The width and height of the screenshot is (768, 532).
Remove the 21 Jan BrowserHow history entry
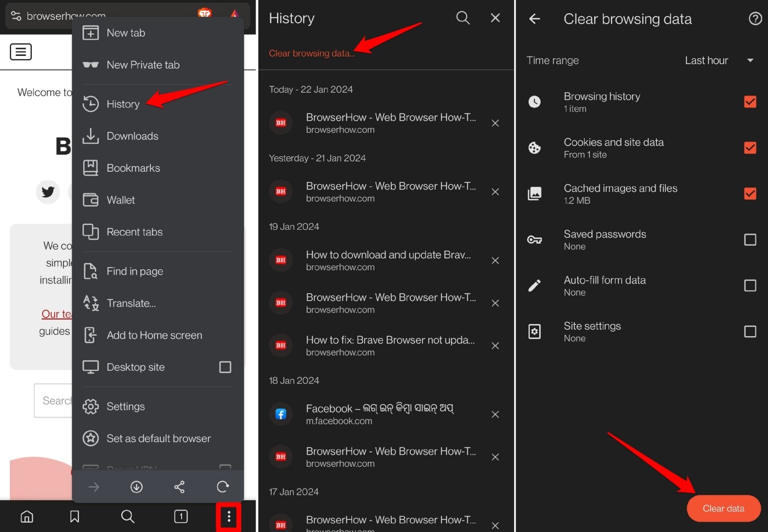pos(495,192)
